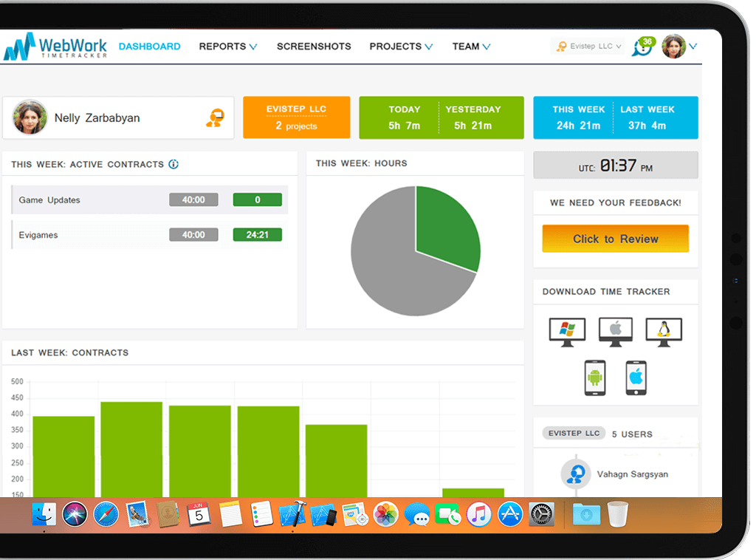
Task: Click the 24:21 tracked time for Evigames
Action: click(x=258, y=235)
